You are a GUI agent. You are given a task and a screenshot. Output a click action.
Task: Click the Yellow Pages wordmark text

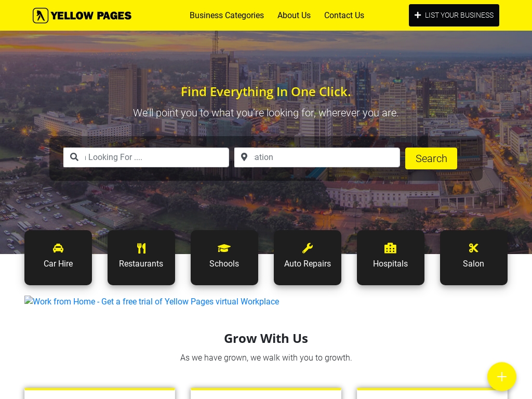point(91,16)
